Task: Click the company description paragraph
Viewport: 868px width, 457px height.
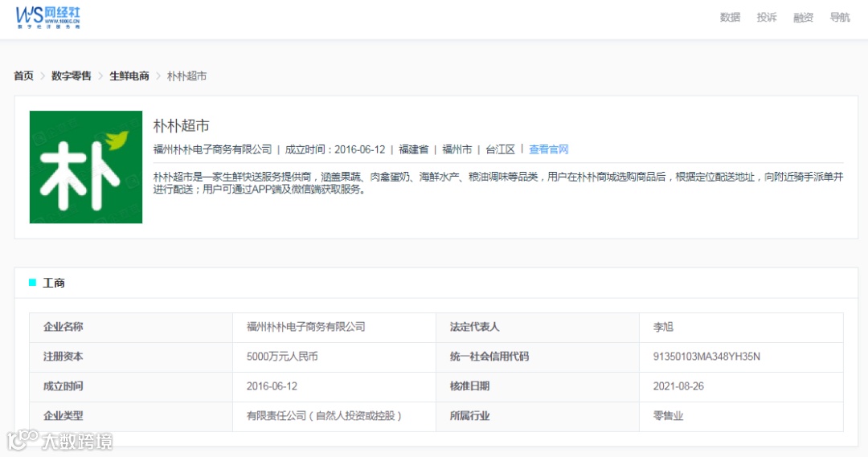Action: [498, 182]
